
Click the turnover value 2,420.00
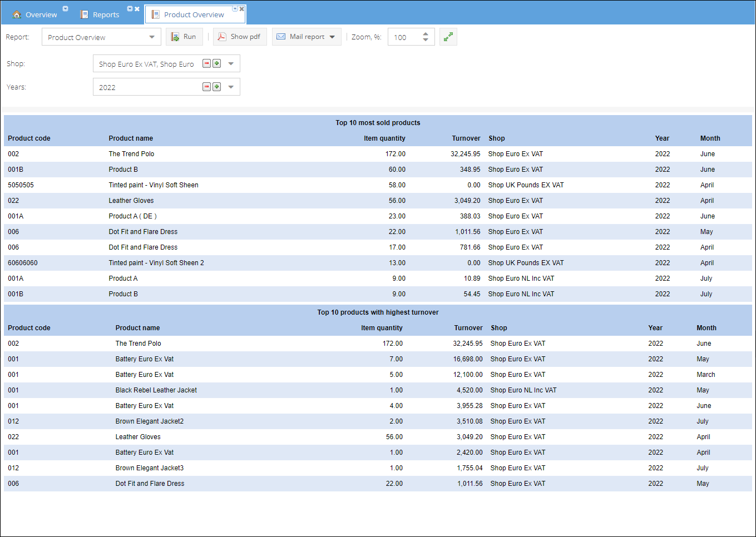point(470,453)
